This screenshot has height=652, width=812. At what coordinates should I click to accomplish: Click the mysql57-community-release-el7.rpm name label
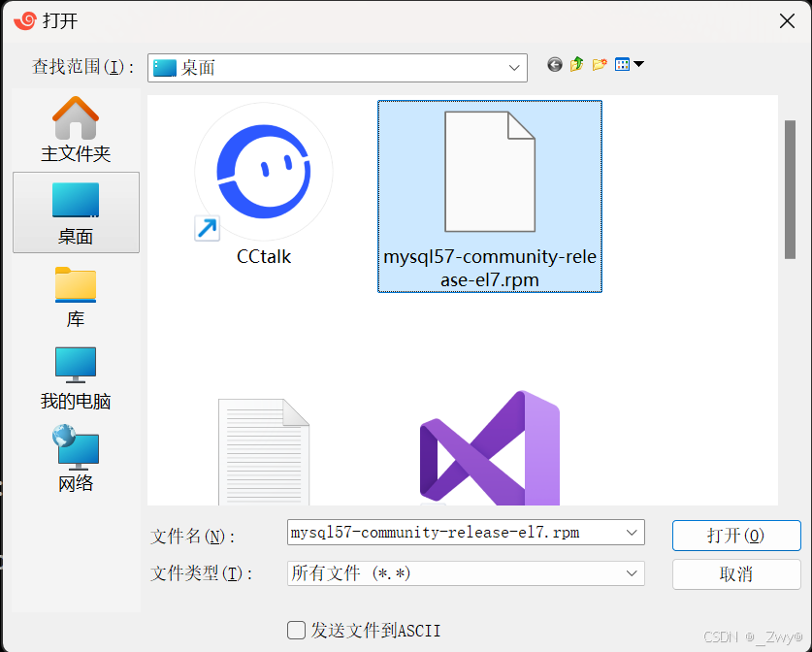coord(489,268)
